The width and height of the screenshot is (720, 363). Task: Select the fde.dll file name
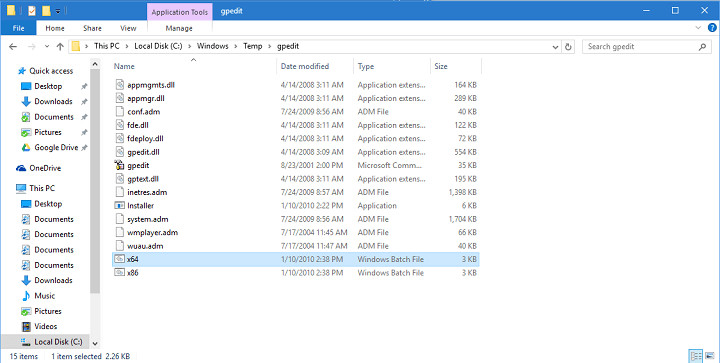[138, 125]
